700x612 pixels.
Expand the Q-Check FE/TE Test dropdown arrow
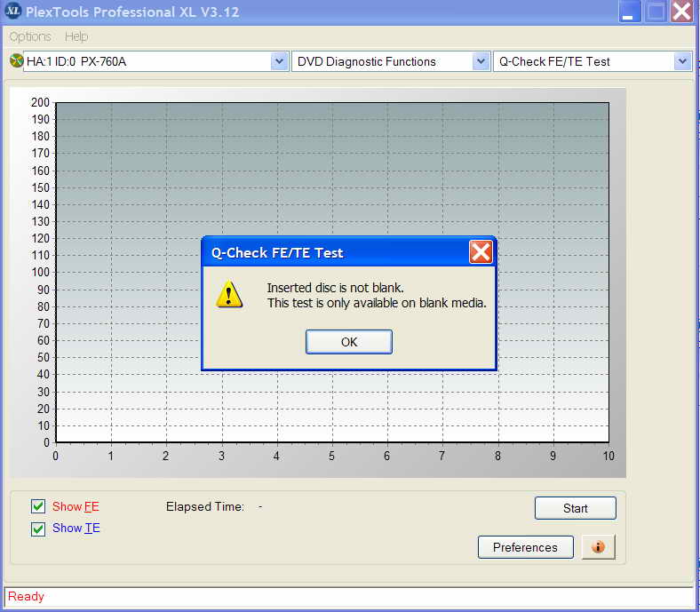pyautogui.click(x=682, y=61)
